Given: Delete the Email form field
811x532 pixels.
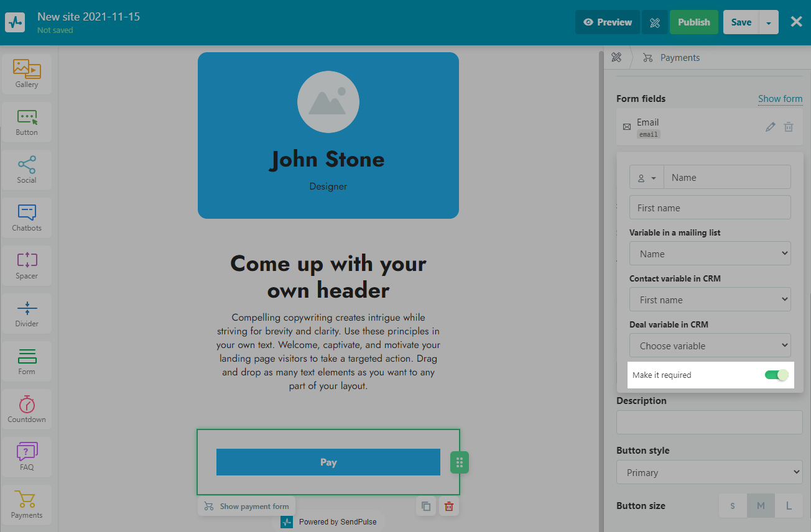Looking at the screenshot, I should tap(789, 127).
